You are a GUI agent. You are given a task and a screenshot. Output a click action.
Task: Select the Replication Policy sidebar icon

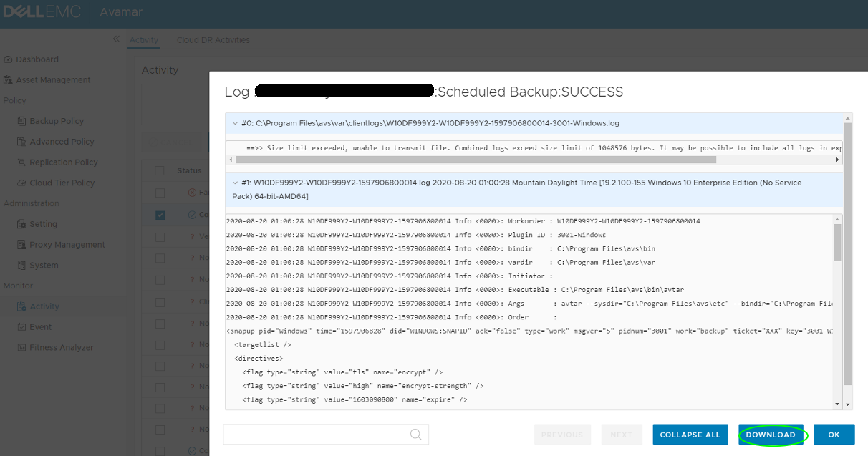tap(22, 162)
